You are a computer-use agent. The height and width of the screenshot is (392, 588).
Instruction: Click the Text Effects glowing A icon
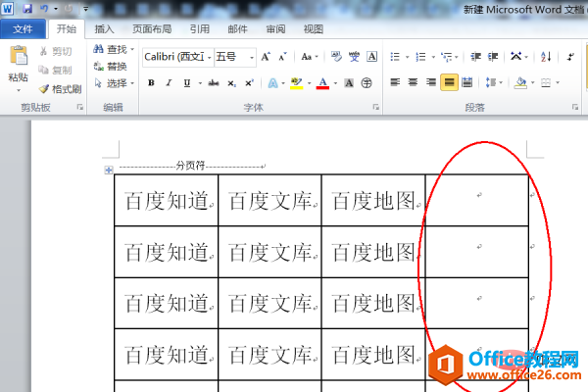[273, 83]
